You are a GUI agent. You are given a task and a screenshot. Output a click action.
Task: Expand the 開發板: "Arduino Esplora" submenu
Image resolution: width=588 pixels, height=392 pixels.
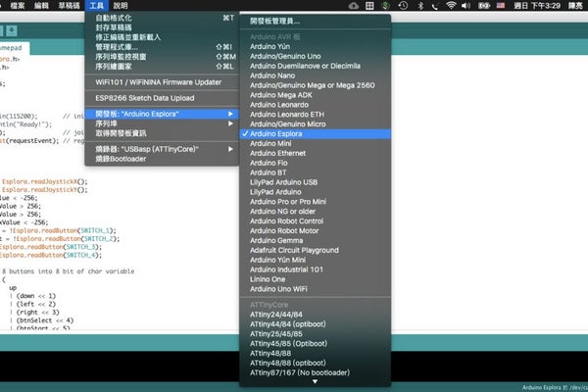coord(162,114)
